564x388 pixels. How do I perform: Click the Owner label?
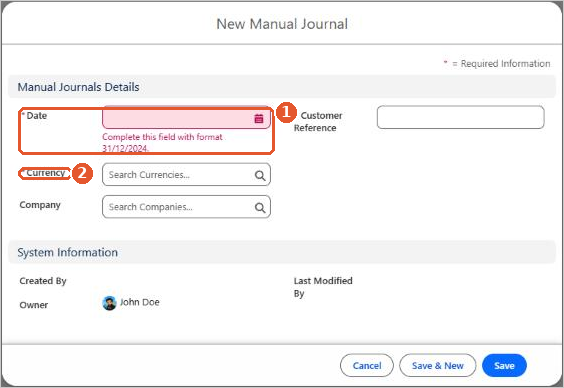point(33,305)
